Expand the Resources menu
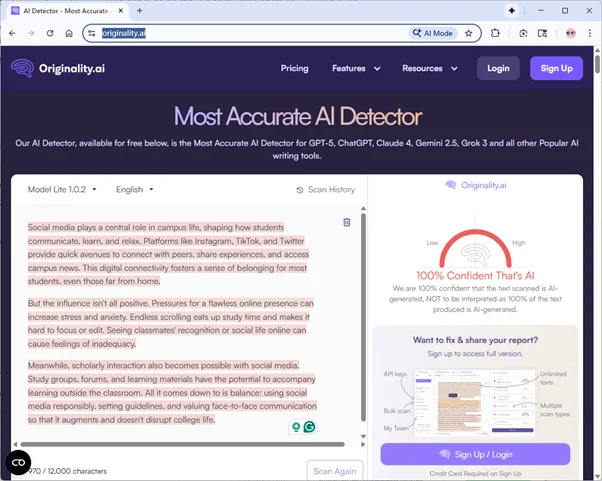Screen dimensions: 602x481 coord(429,69)
